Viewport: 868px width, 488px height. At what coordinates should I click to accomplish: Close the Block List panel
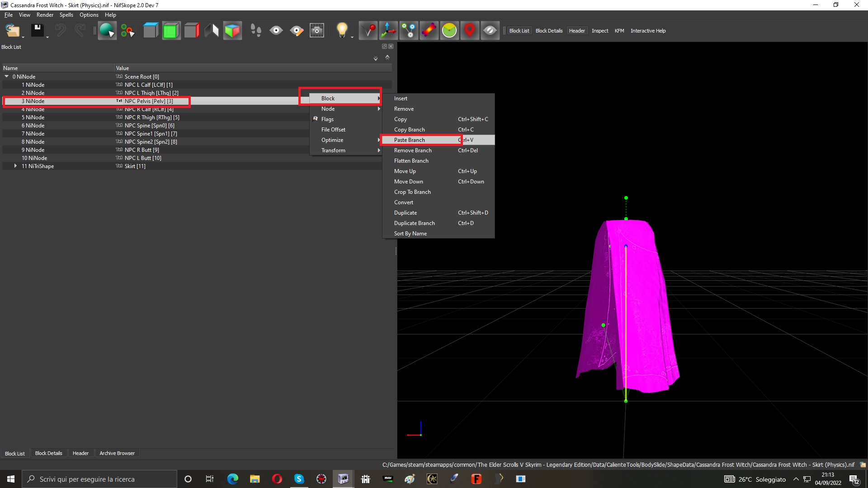click(x=391, y=47)
